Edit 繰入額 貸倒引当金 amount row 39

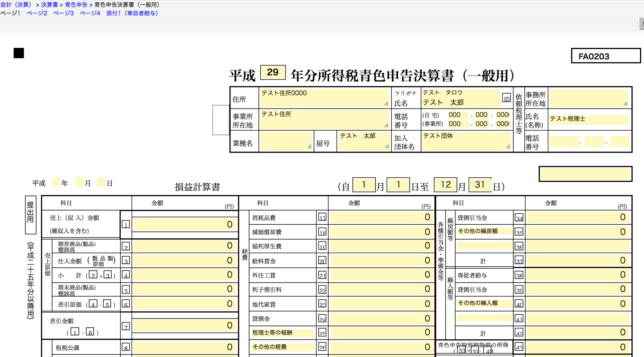click(x=578, y=289)
